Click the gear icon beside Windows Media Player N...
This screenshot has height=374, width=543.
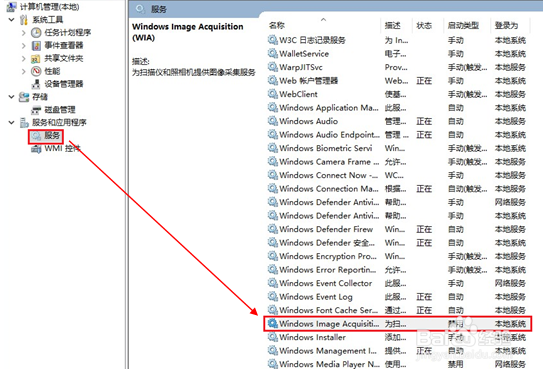click(x=273, y=364)
